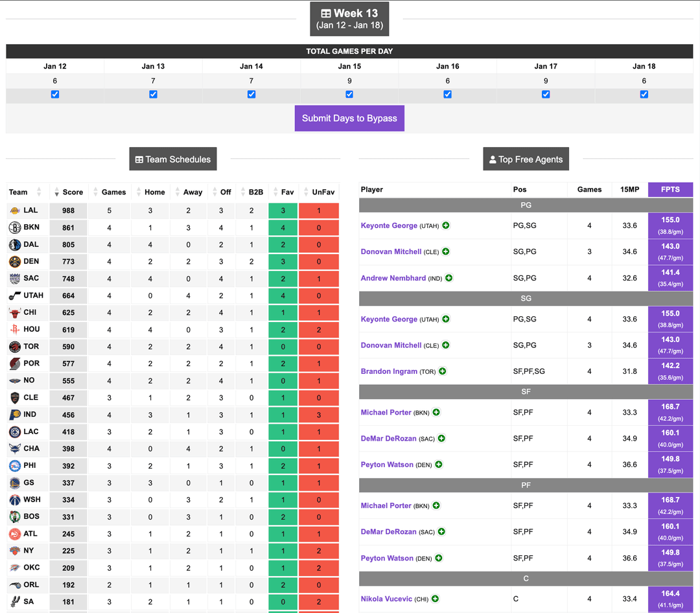Click the Submit Days to Bypass button
Screen dimensions: 700x613
349,118
